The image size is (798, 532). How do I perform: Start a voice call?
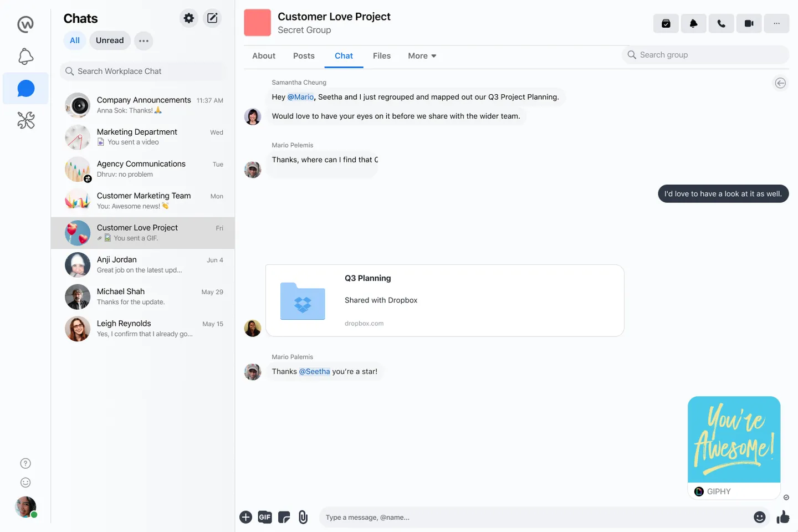[x=722, y=24]
